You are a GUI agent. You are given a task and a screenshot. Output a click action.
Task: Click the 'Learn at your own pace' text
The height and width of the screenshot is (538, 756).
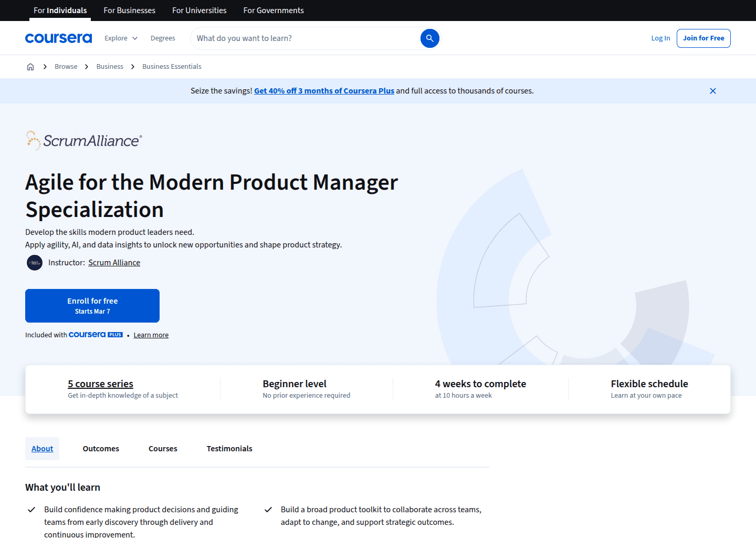pos(646,396)
